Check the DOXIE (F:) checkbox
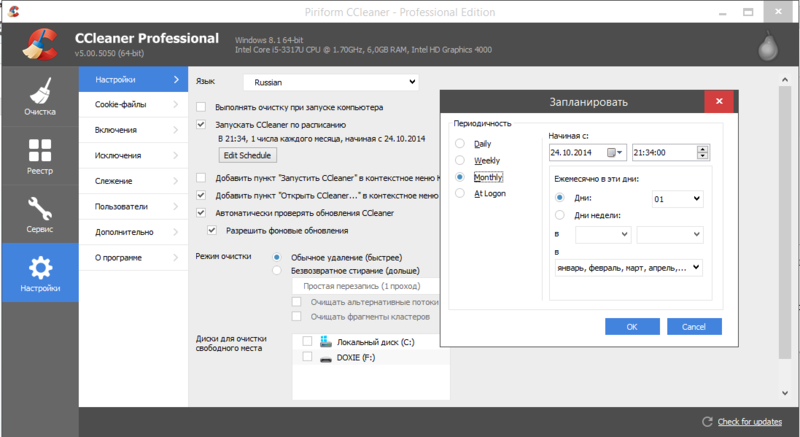Screen dimensions: 800x437 307,357
